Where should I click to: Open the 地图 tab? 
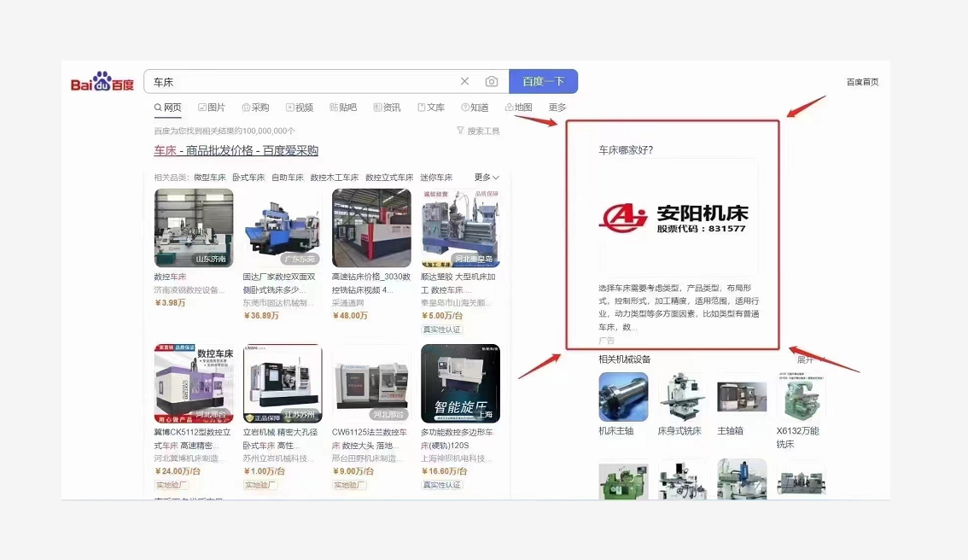pos(519,108)
